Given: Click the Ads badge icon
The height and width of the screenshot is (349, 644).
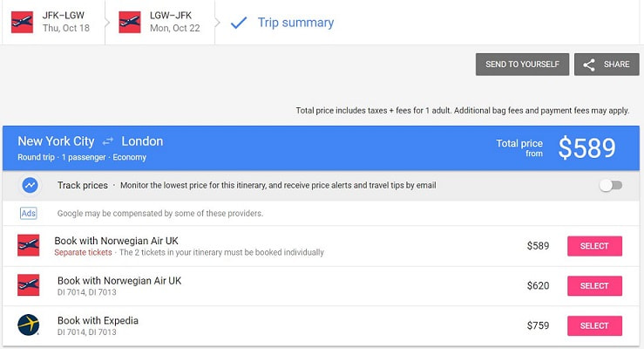Looking at the screenshot, I should click(x=29, y=214).
